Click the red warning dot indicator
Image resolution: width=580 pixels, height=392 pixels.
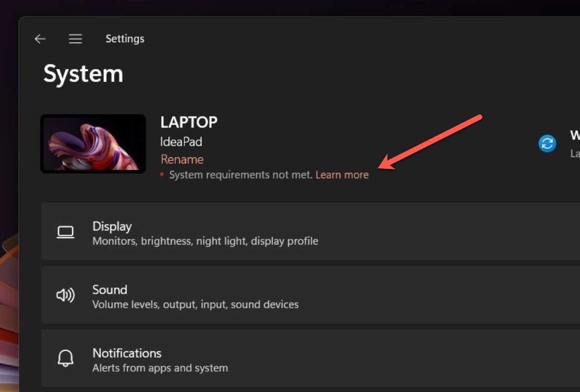pos(162,175)
